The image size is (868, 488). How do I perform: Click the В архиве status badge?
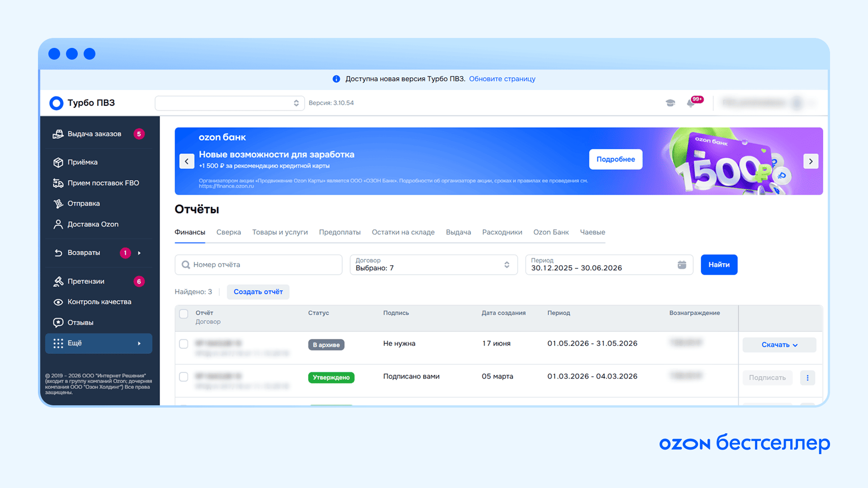(326, 345)
